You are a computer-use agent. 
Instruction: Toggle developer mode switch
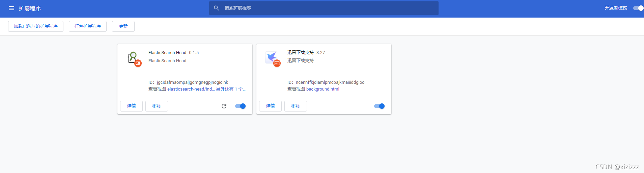click(x=638, y=8)
